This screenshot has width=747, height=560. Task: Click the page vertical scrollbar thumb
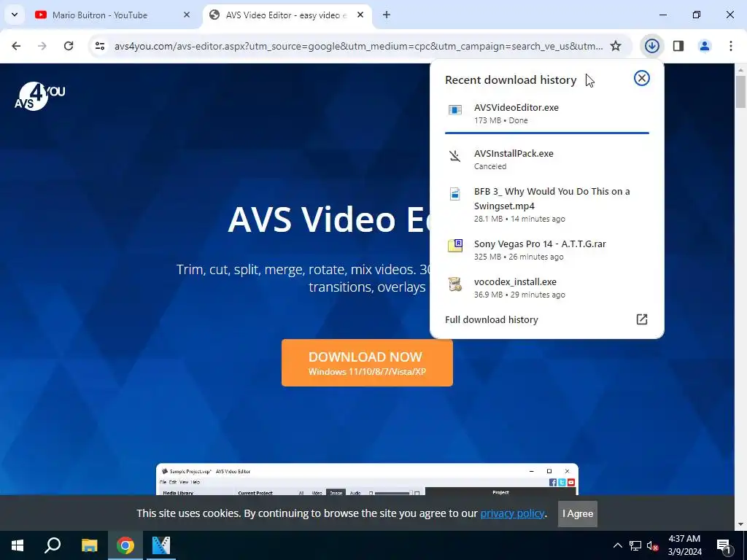[740, 92]
